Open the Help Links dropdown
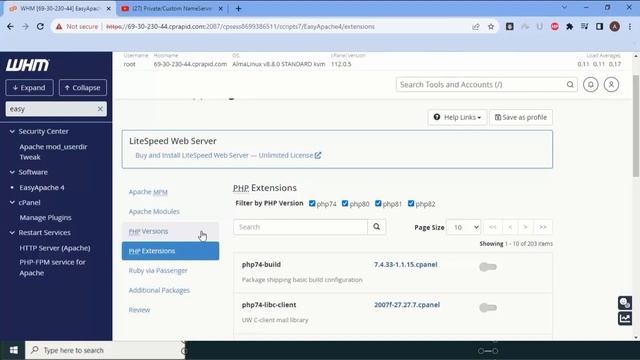Viewport: 640px width, 360px height. (x=457, y=117)
